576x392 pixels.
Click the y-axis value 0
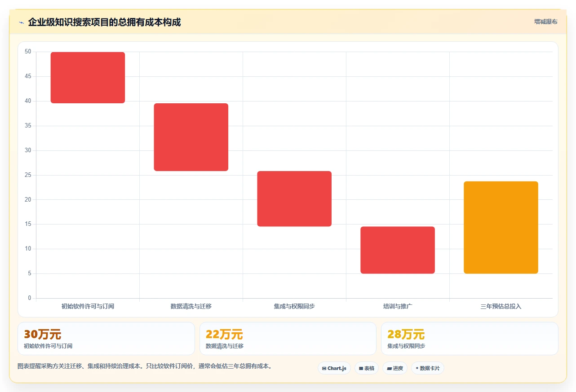30,298
